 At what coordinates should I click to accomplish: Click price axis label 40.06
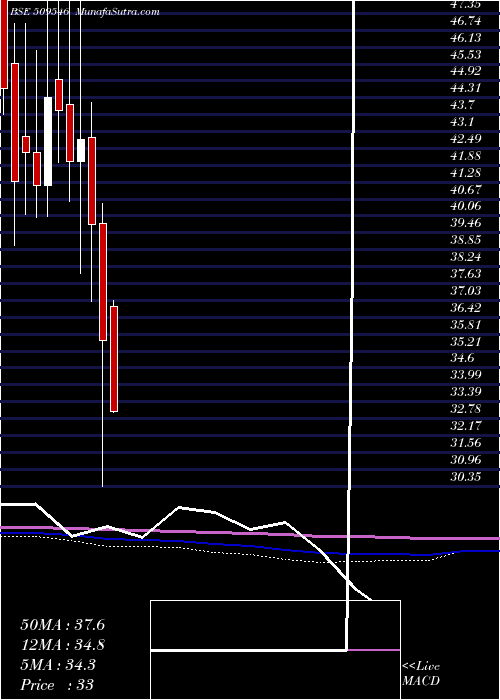[x=466, y=206]
